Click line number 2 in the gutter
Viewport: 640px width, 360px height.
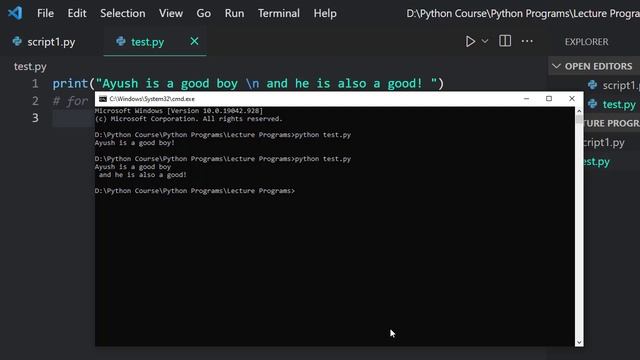click(35, 101)
